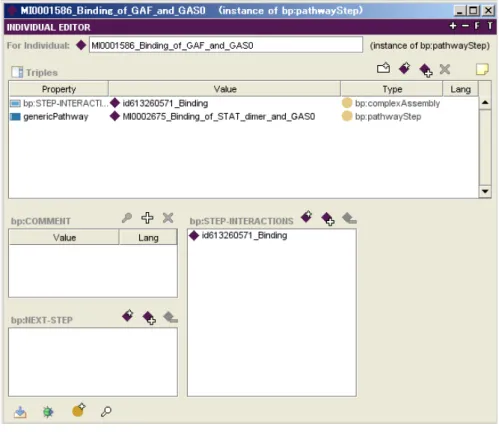Click the minus icon in Individual Editor header
This screenshot has width=499, height=433.
465,26
